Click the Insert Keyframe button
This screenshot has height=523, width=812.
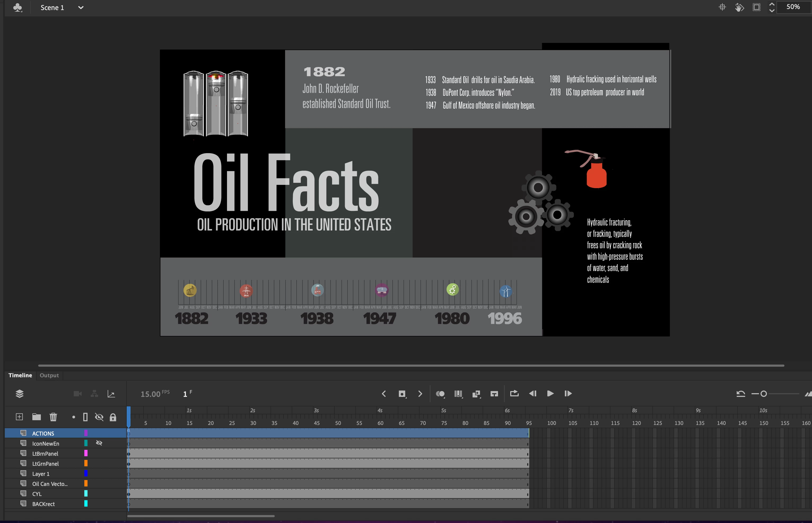click(402, 394)
